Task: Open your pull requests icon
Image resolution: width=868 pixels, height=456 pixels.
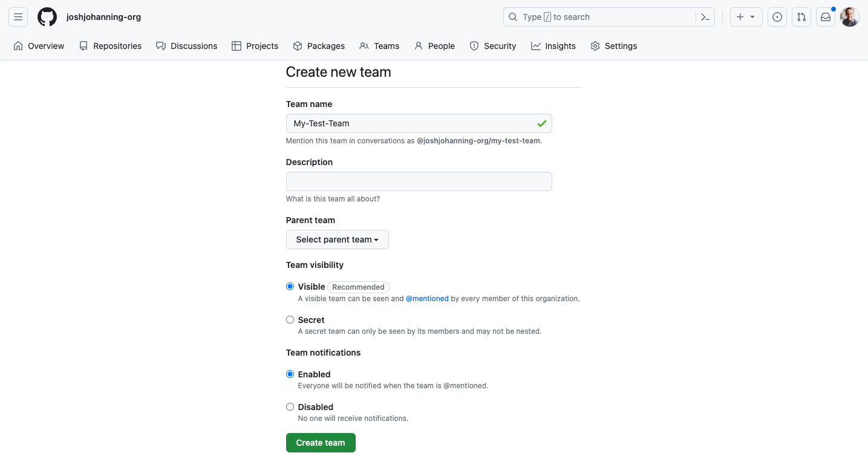Action: [801, 17]
